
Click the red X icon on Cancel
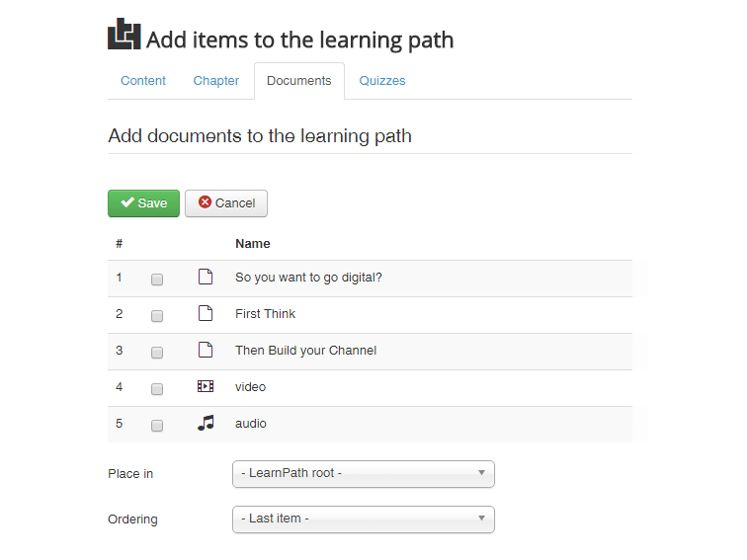pos(205,202)
